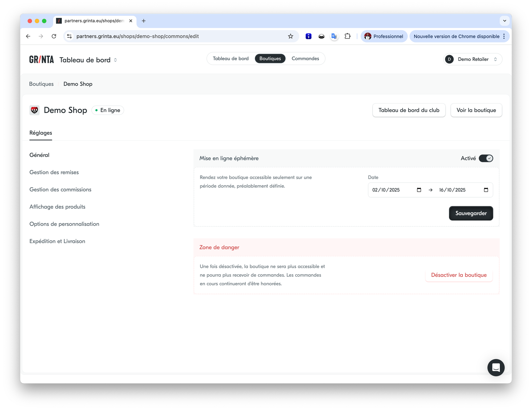Screen dimensions: 532x410
Task: Open the Demo Retailer account dropdown
Action: click(473, 59)
